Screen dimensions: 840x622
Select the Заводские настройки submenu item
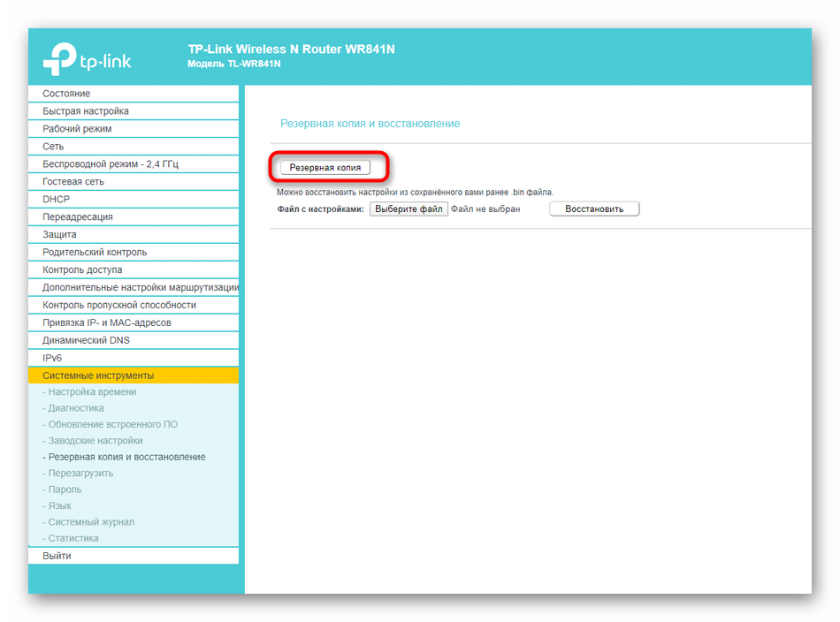pyautogui.click(x=95, y=441)
